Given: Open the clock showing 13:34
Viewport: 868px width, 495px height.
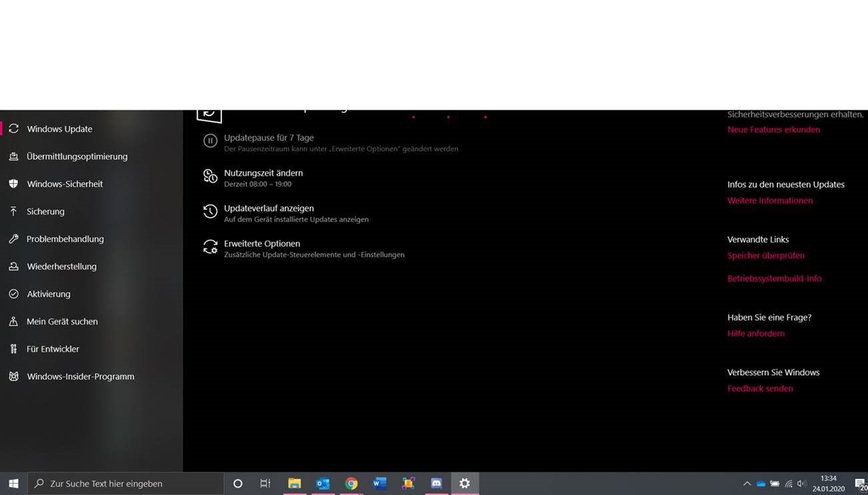Looking at the screenshot, I should coord(829,484).
